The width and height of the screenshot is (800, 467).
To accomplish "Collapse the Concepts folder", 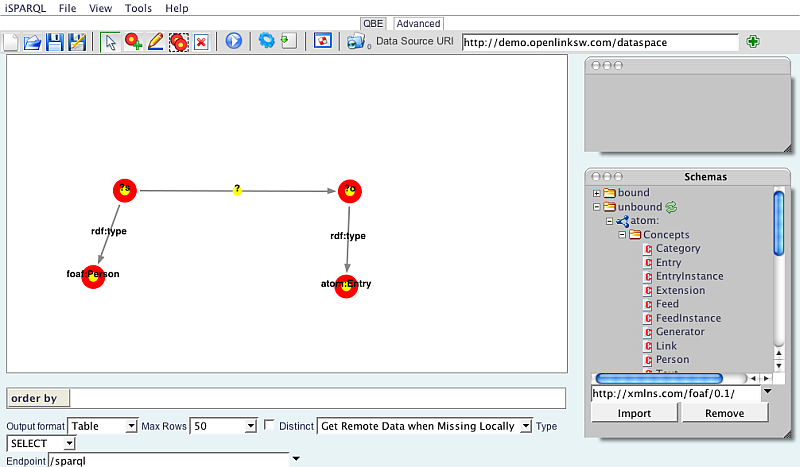I will 622,235.
